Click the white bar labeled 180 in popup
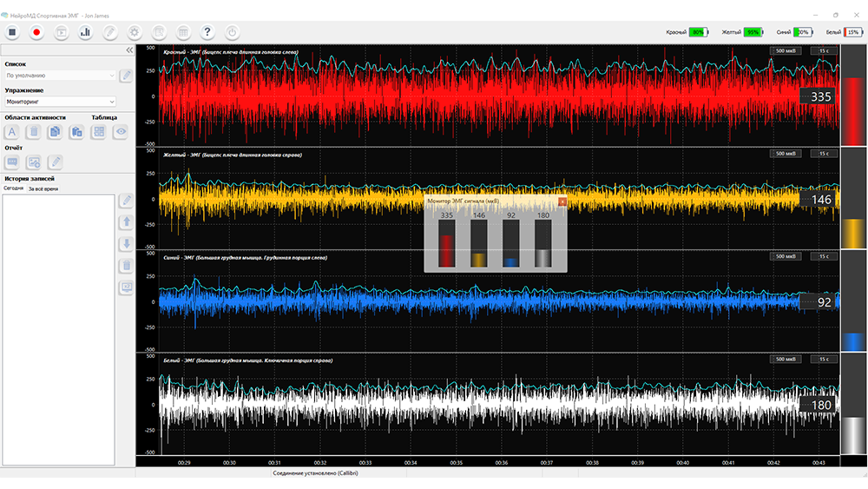Image resolution: width=868 pixels, height=489 pixels. click(543, 244)
